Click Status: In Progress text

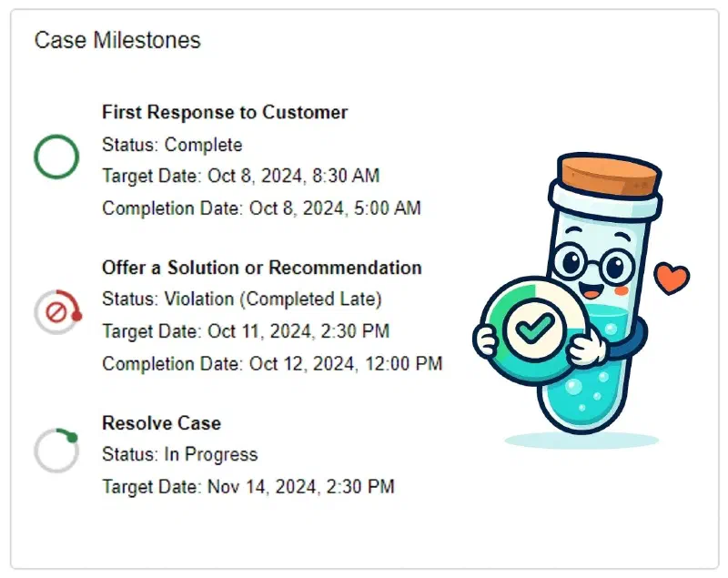(179, 454)
